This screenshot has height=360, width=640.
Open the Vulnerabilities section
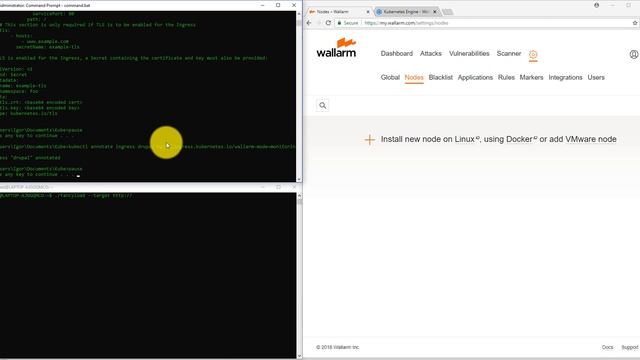[469, 53]
